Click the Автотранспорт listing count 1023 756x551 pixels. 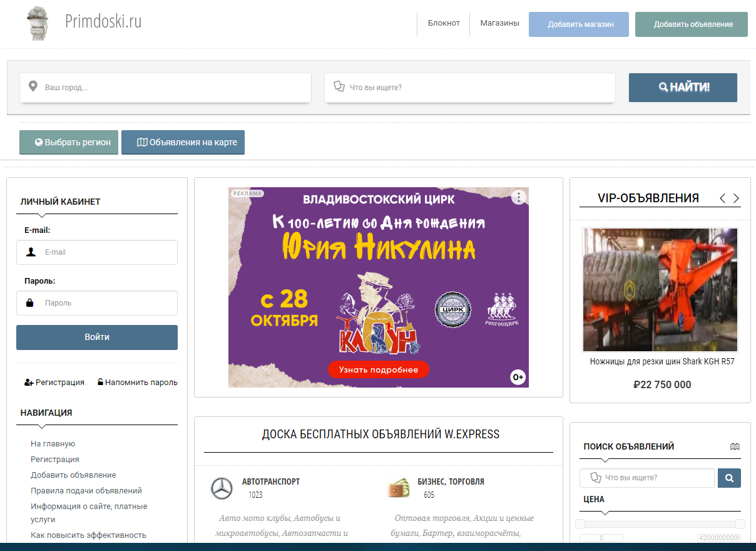(255, 495)
